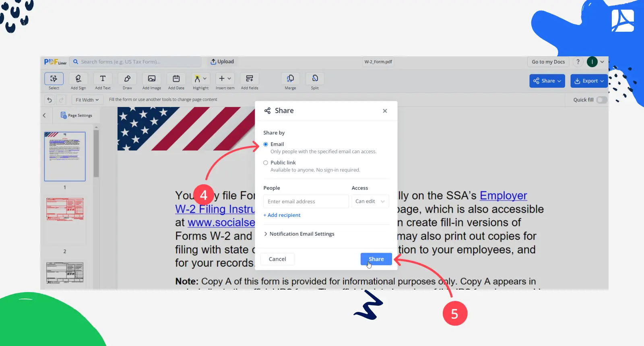The height and width of the screenshot is (346, 644).
Task: Click the Enter email address field
Action: point(306,202)
